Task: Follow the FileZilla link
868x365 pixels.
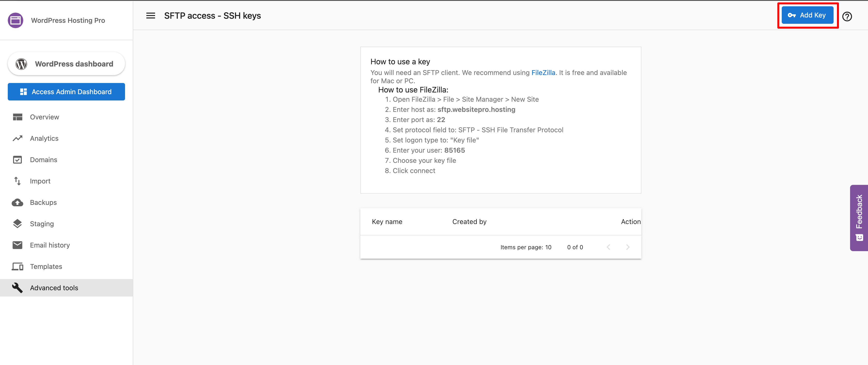Action: coord(543,73)
